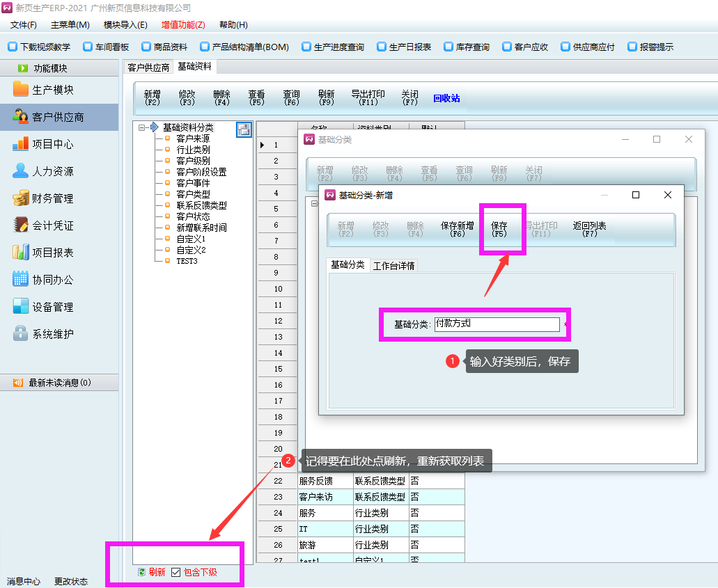The width and height of the screenshot is (718, 588).
Task: Open 项目中心 chart icon in sidebar
Action: coord(21,144)
